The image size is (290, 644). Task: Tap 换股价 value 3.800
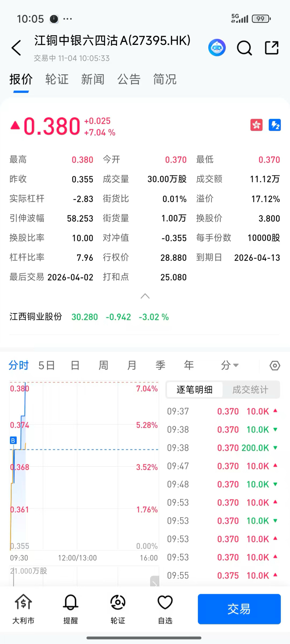coord(269,218)
